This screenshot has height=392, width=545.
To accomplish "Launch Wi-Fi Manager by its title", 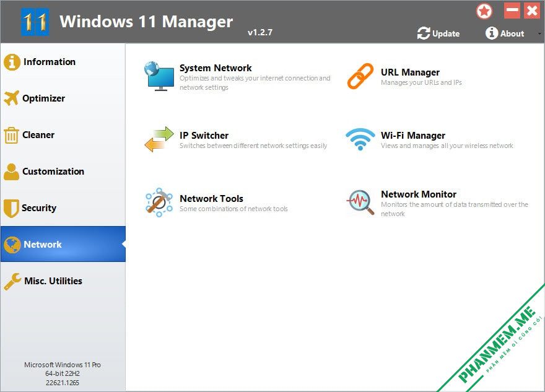I will tap(413, 135).
